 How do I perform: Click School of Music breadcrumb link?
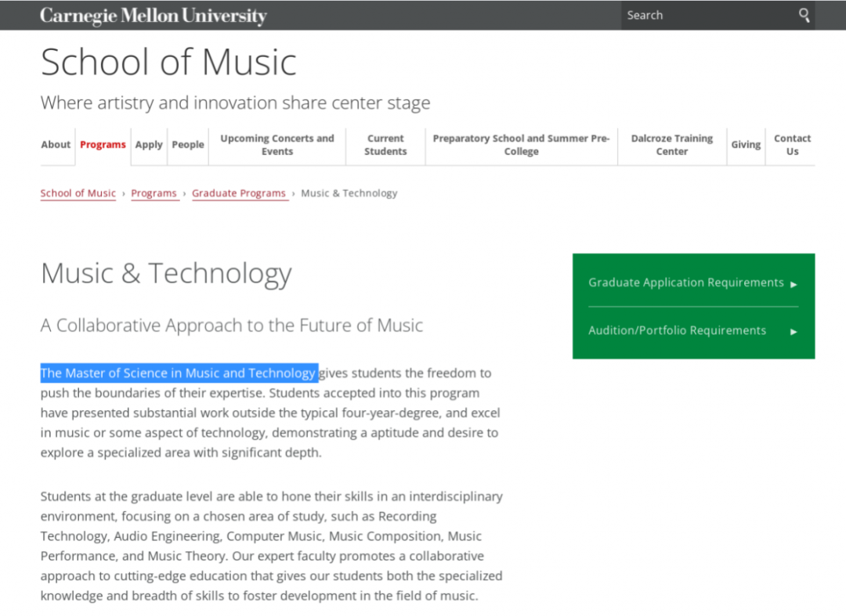click(x=78, y=193)
